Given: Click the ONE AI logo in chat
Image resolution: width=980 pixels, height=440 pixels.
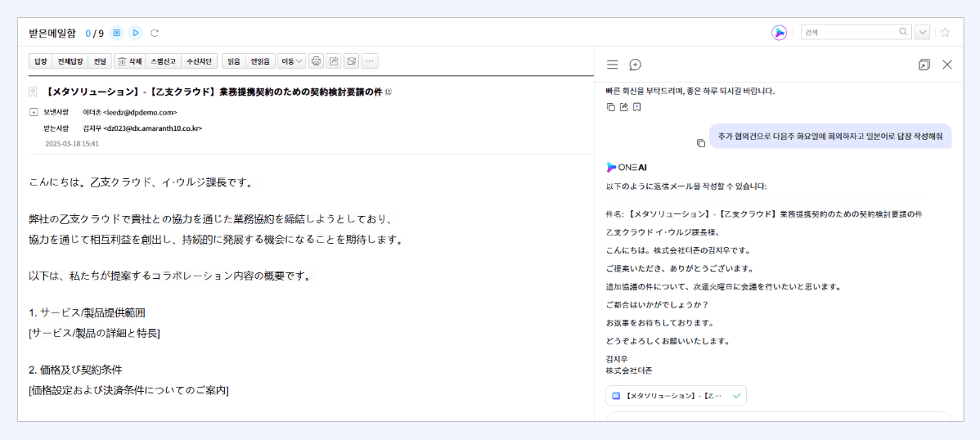Looking at the screenshot, I should click(626, 167).
